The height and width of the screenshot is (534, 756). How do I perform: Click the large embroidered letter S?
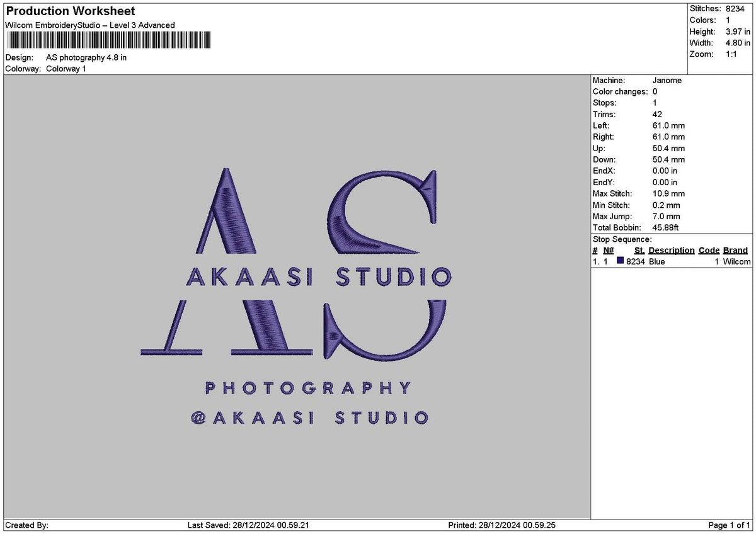(383, 262)
